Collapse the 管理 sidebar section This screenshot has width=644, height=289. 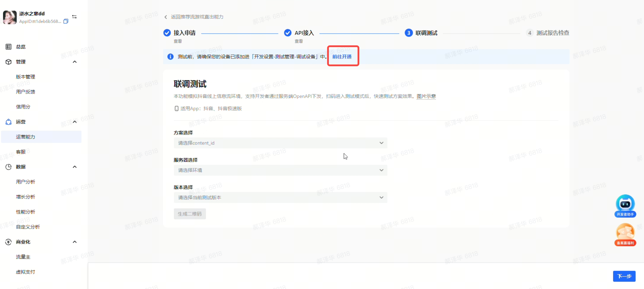[74, 62]
